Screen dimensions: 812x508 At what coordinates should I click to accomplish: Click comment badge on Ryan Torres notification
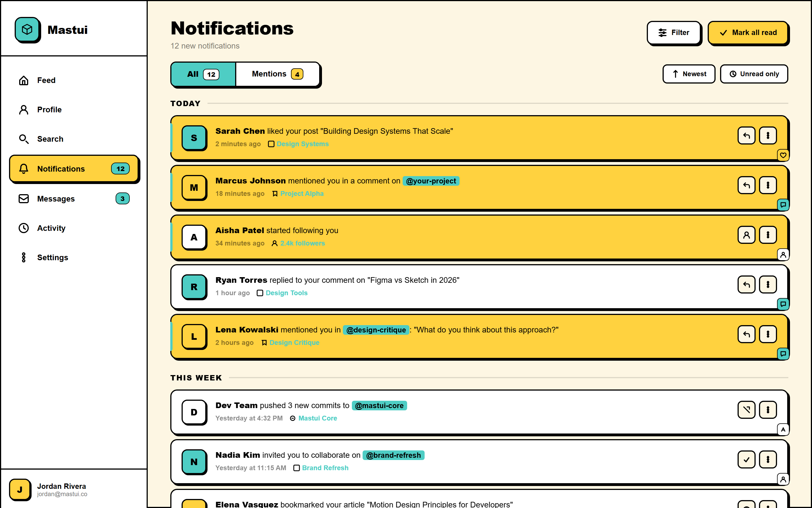(x=783, y=304)
